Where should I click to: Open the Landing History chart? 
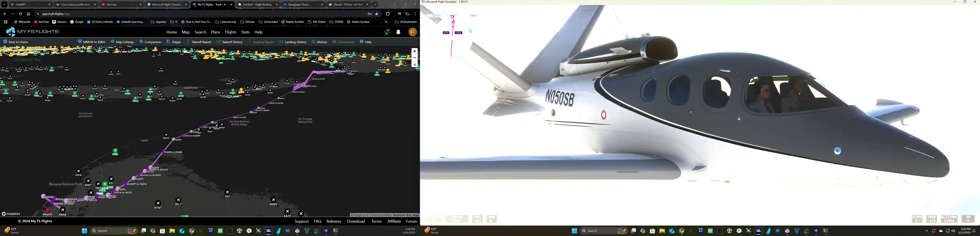click(x=293, y=42)
